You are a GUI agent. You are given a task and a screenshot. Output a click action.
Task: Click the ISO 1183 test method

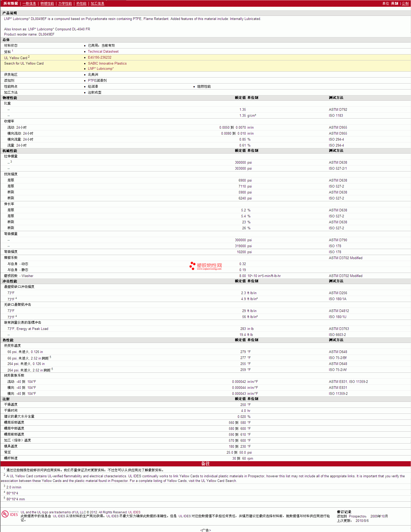(336, 116)
